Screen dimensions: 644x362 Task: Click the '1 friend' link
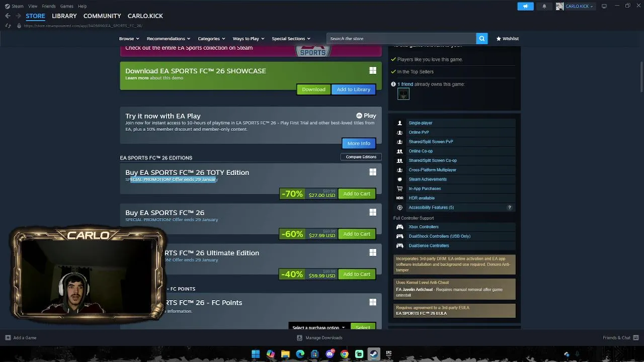click(405, 84)
